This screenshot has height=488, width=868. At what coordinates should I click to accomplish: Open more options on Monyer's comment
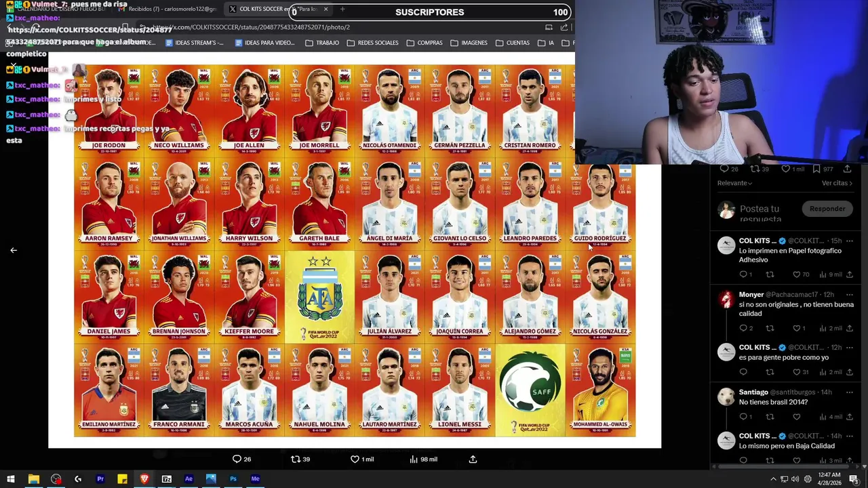(850, 295)
